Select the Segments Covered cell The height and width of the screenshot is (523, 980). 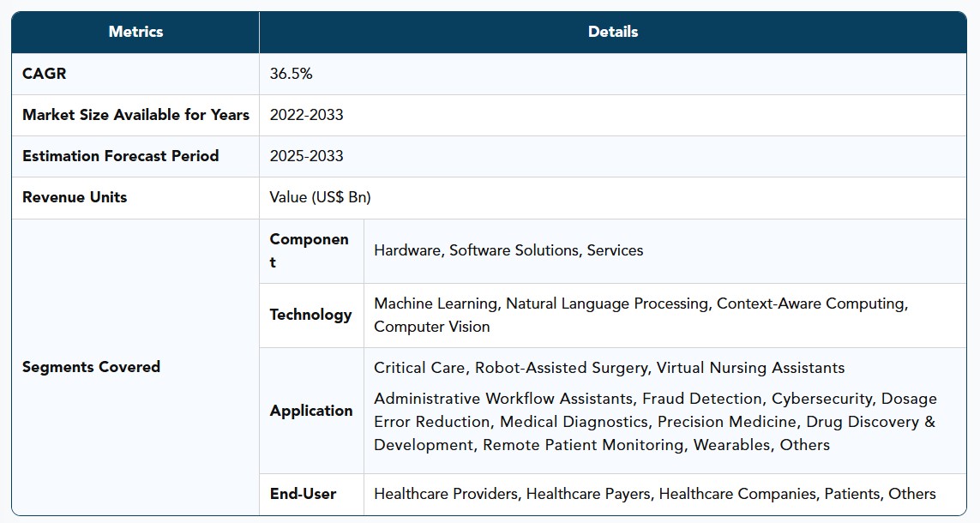(x=91, y=367)
